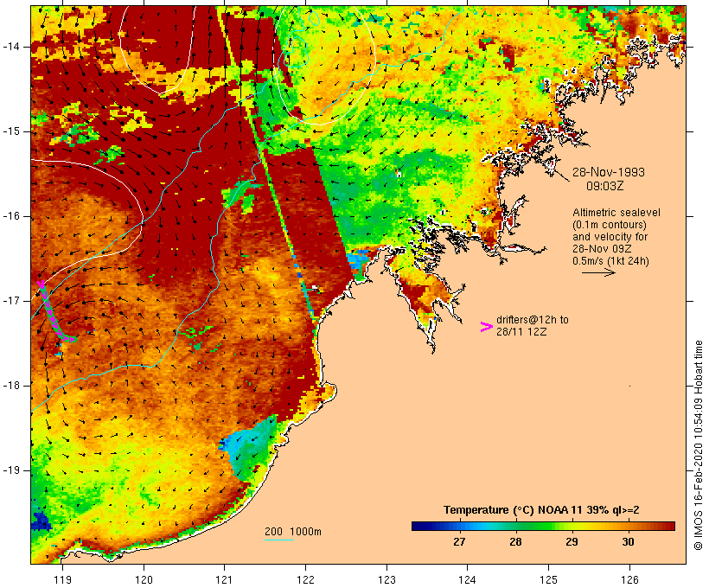
Task: Click the "(0.1m contours)" legend line
Action: [x=609, y=225]
